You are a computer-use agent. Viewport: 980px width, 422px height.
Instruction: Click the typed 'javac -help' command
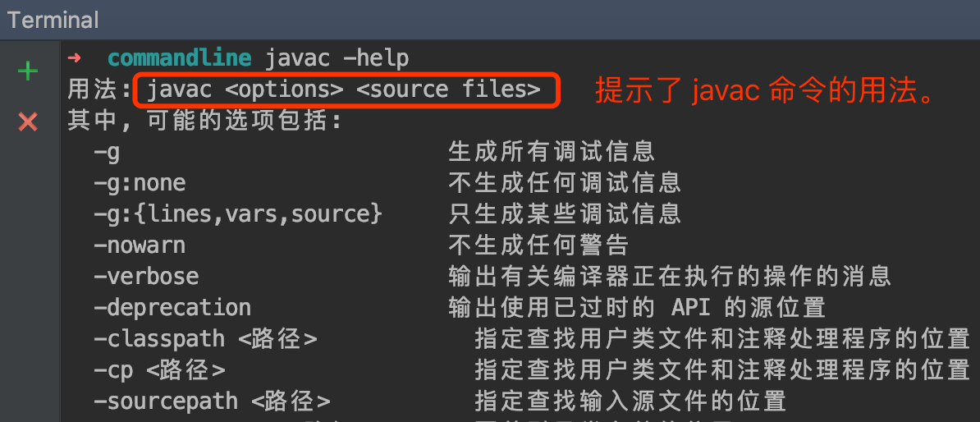tap(337, 58)
